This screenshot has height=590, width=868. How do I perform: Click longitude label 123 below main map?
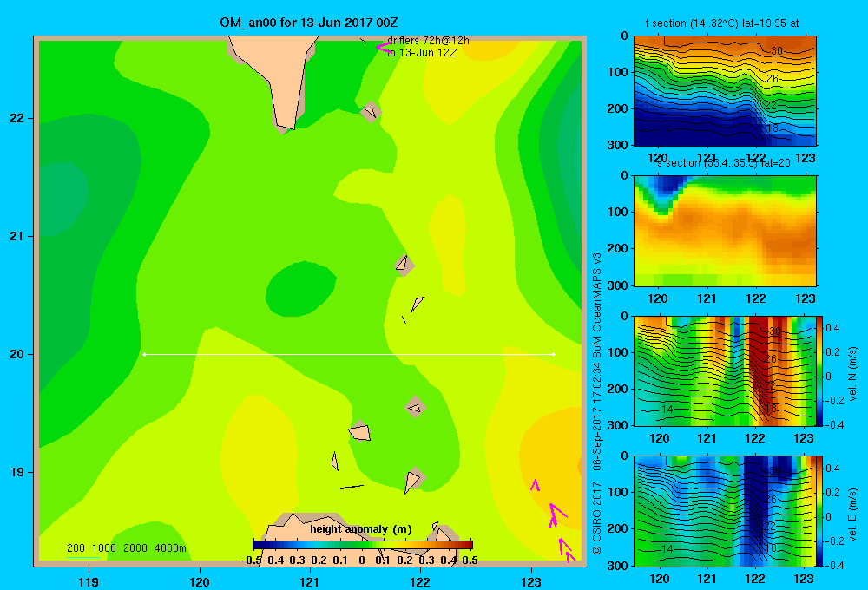tap(531, 581)
